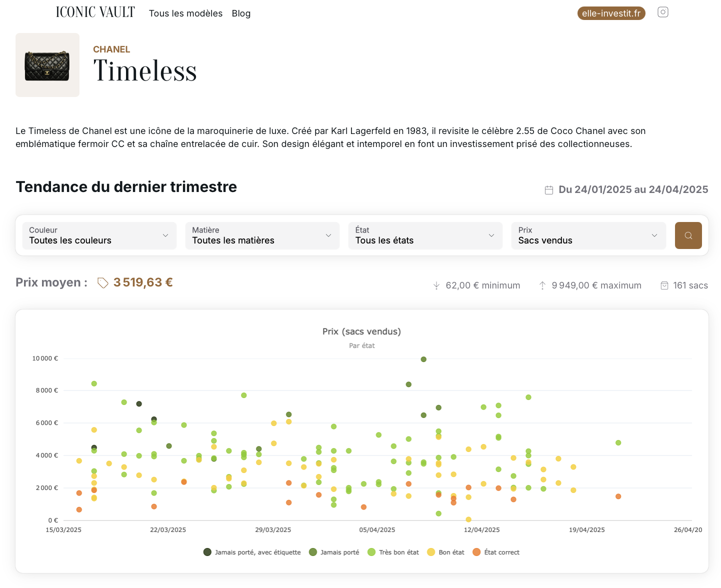Click the Chanel Timeless bag thumbnail
This screenshot has width=721, height=588.
coord(47,65)
